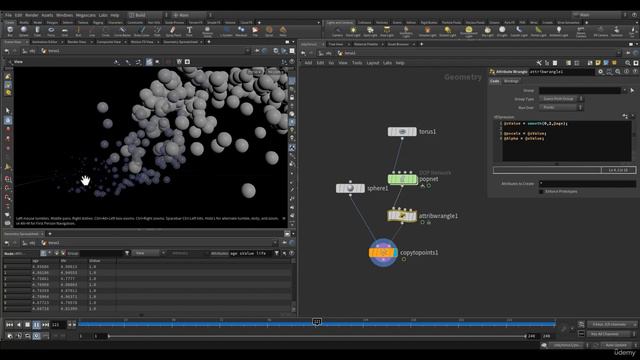Screen dimensions: 640x360
Task: Select the Grid shelf tool
Action: click(x=64, y=31)
